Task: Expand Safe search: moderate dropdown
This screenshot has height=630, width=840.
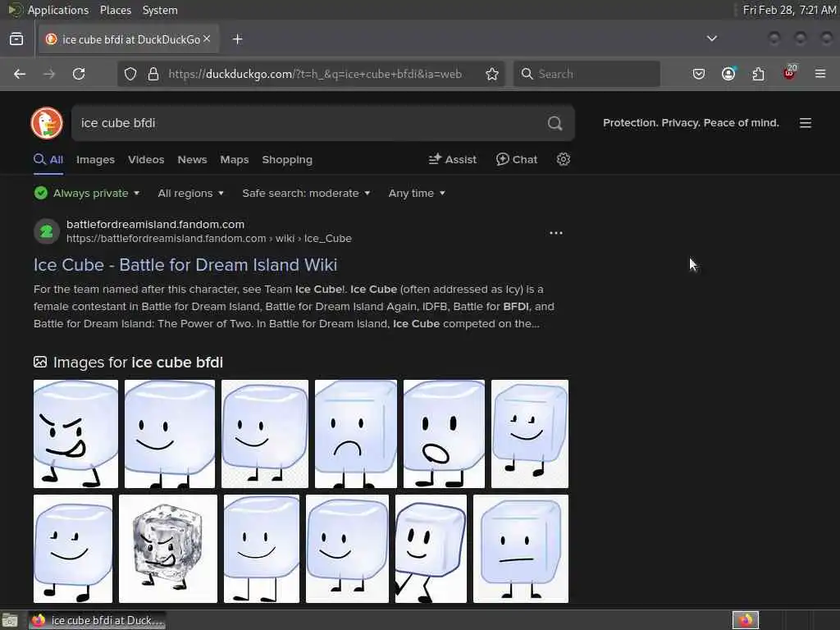Action: coord(306,193)
